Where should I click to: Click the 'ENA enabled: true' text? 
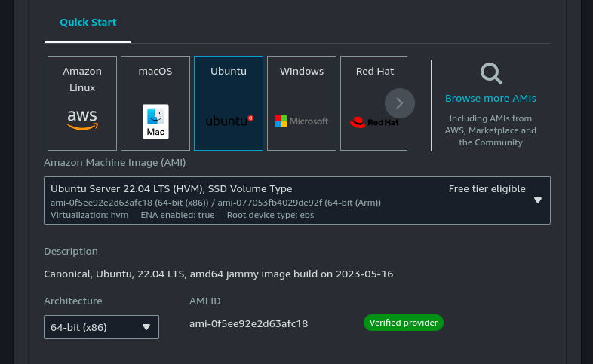[x=178, y=215]
